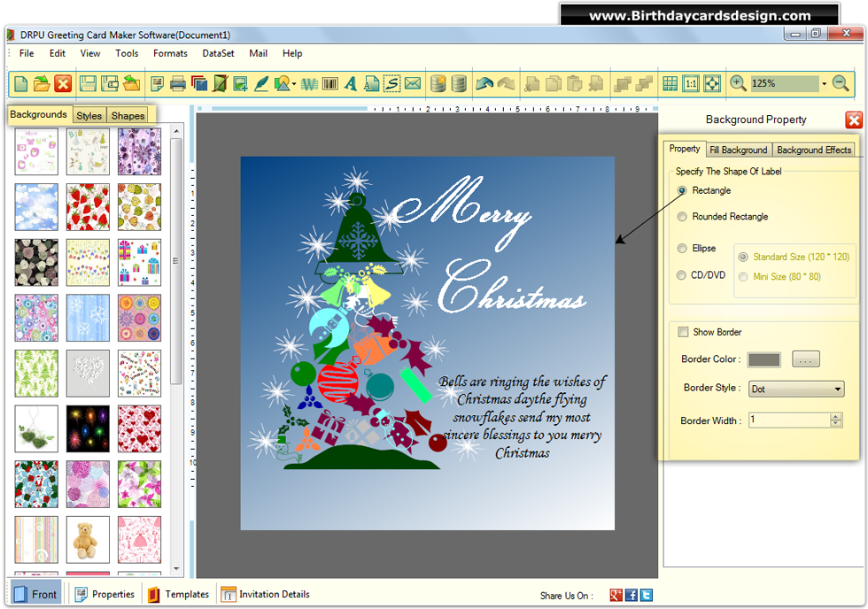Click the Facebook share icon
This screenshot has width=868, height=609.
click(x=631, y=595)
